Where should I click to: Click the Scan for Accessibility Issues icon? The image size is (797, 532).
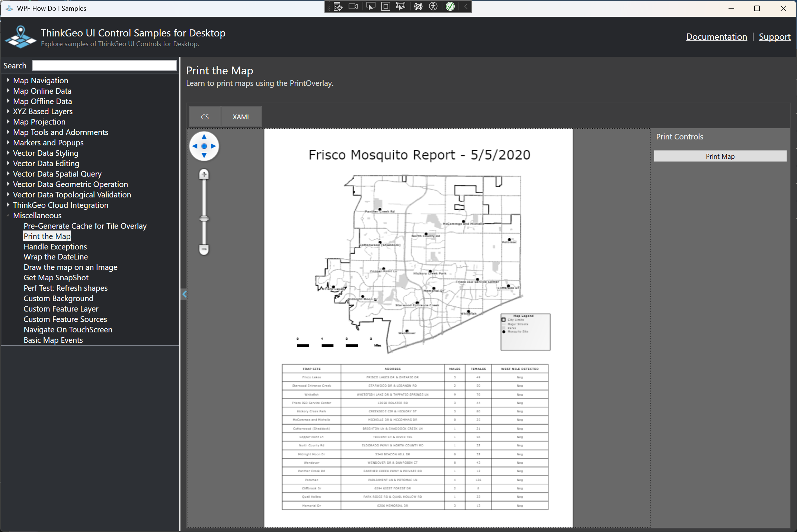click(433, 6)
